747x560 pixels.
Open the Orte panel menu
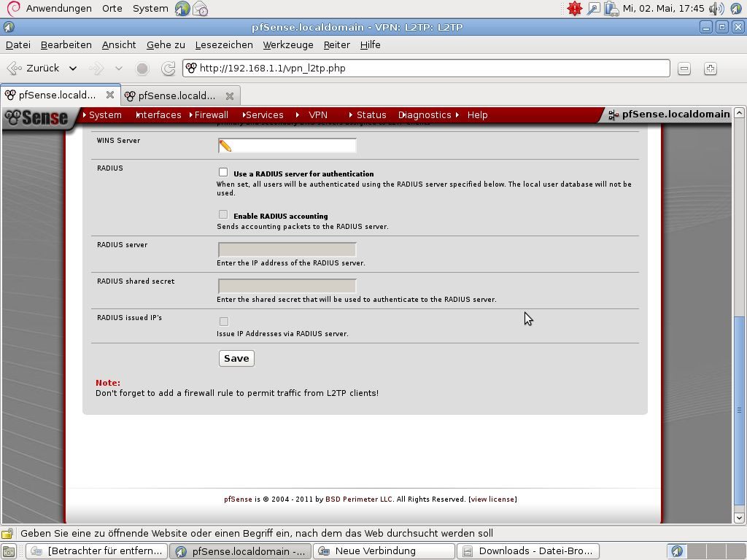click(x=112, y=9)
